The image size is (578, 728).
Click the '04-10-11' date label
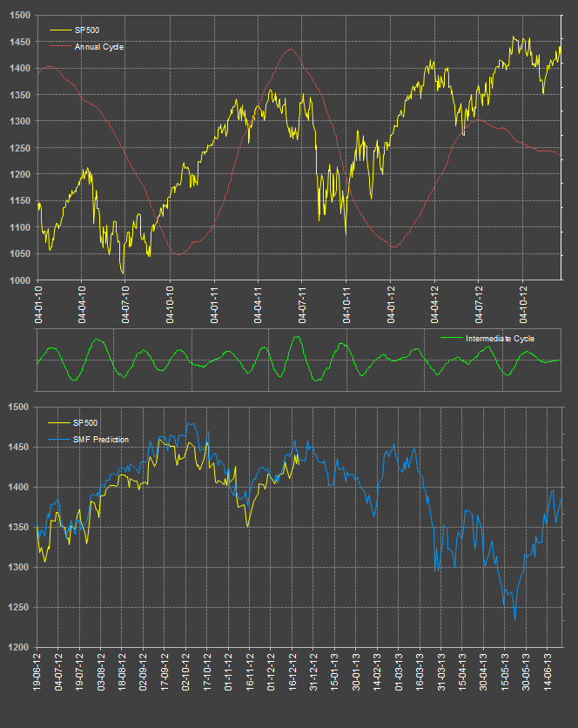(346, 305)
